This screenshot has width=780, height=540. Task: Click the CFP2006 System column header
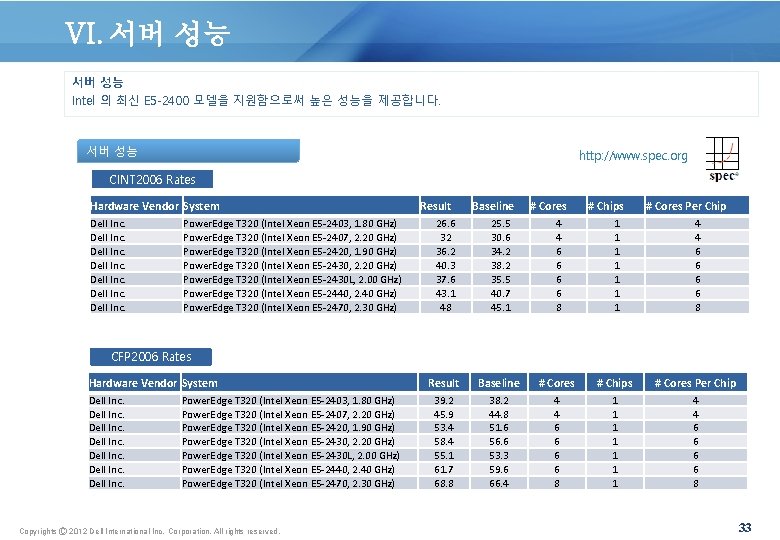[299, 383]
